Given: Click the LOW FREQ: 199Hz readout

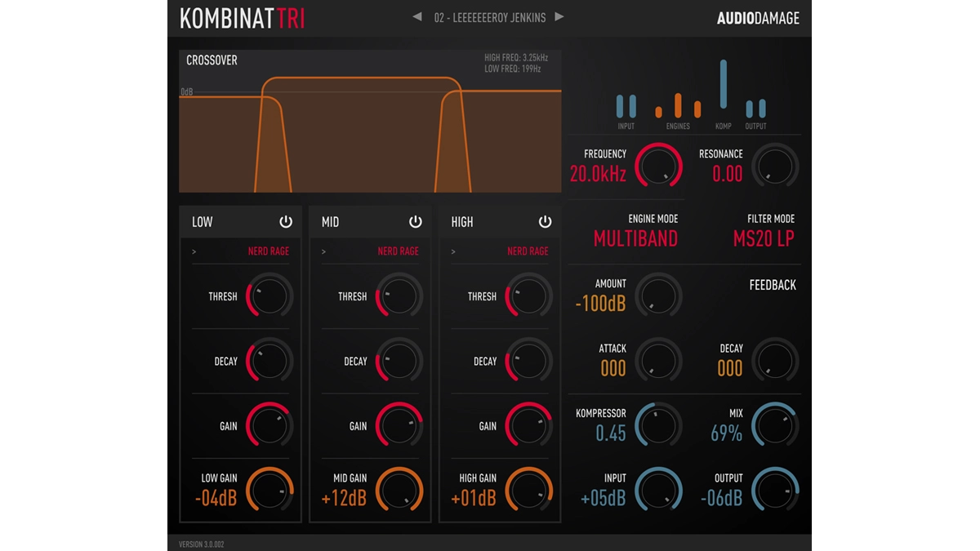Looking at the screenshot, I should (512, 69).
